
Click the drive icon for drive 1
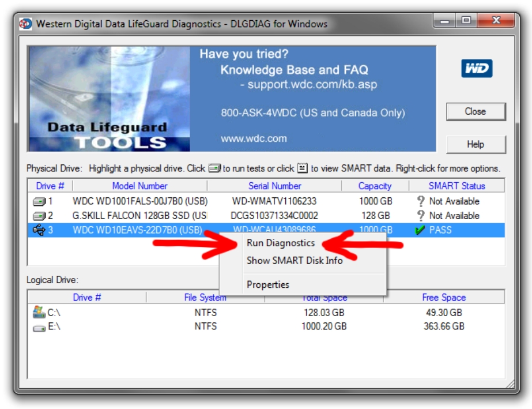tap(39, 201)
